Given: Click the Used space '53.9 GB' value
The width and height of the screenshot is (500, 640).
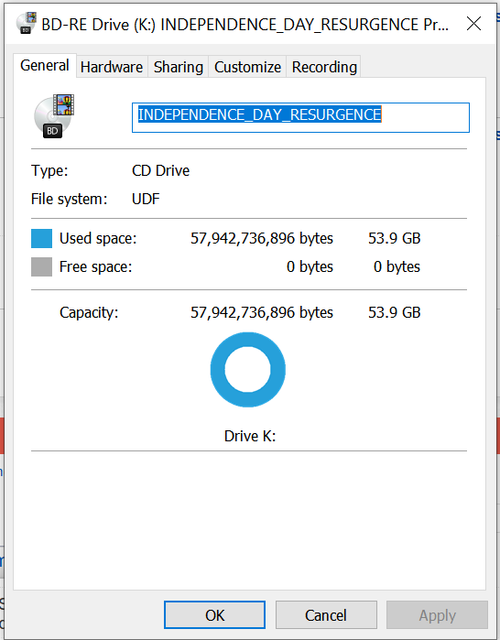Looking at the screenshot, I should [x=394, y=238].
